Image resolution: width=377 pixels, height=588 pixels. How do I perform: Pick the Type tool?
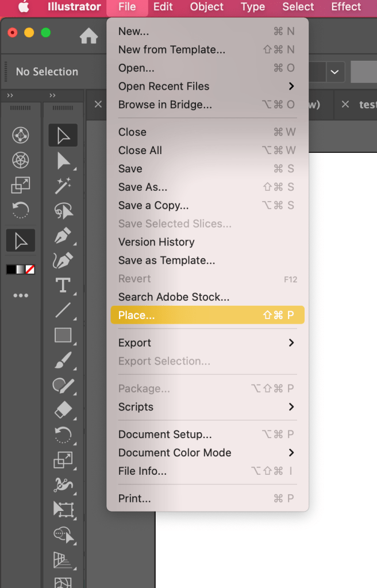pyautogui.click(x=63, y=285)
